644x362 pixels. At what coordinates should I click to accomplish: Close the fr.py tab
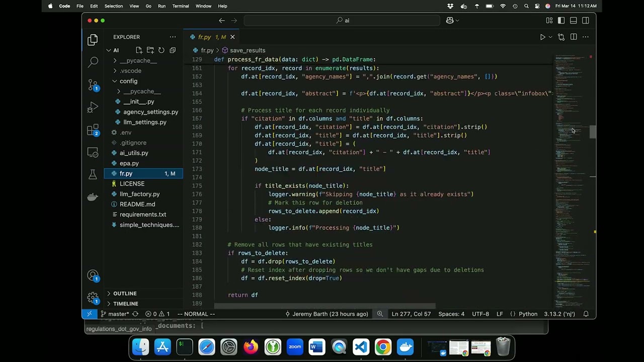coord(232,37)
